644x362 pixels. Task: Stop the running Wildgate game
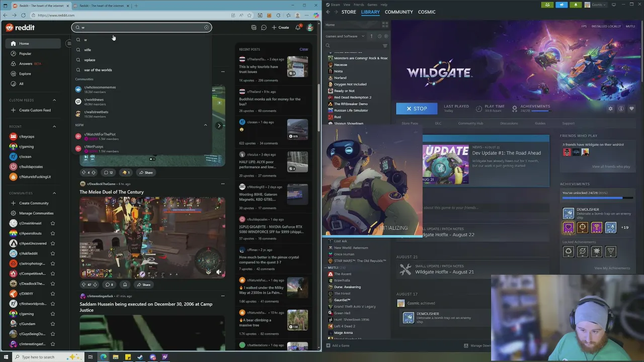[417, 109]
